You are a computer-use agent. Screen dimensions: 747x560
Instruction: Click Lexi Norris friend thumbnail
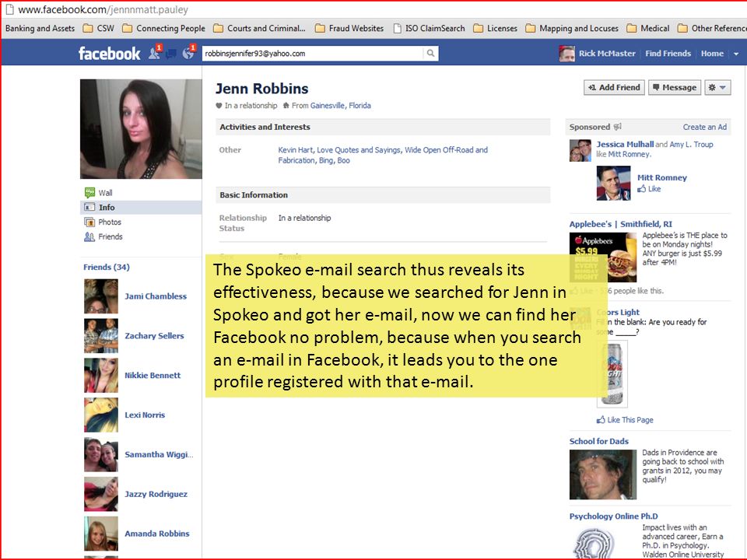tap(101, 415)
